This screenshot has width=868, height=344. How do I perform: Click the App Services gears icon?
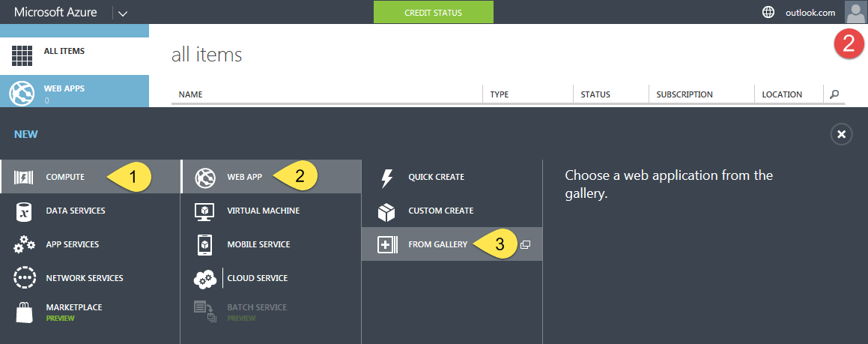pyautogui.click(x=24, y=244)
